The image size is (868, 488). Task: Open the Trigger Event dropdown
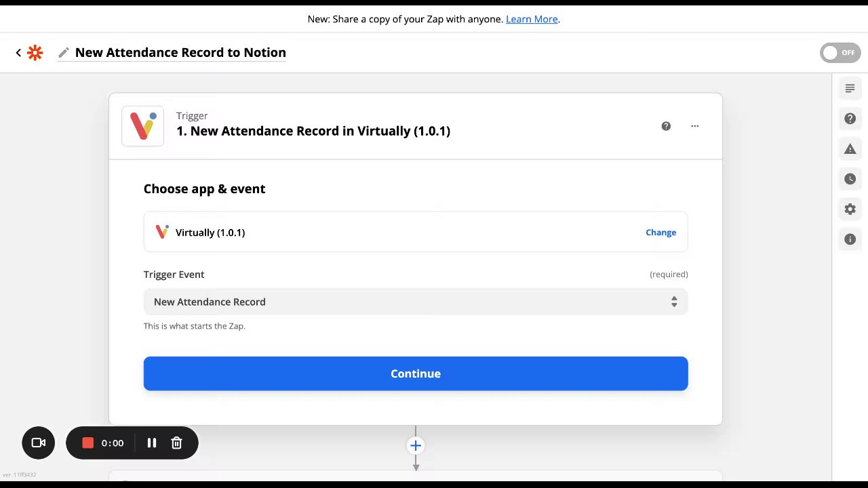(x=416, y=302)
